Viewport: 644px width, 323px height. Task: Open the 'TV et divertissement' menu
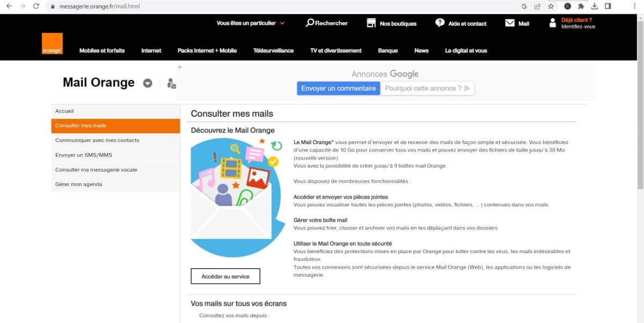335,51
